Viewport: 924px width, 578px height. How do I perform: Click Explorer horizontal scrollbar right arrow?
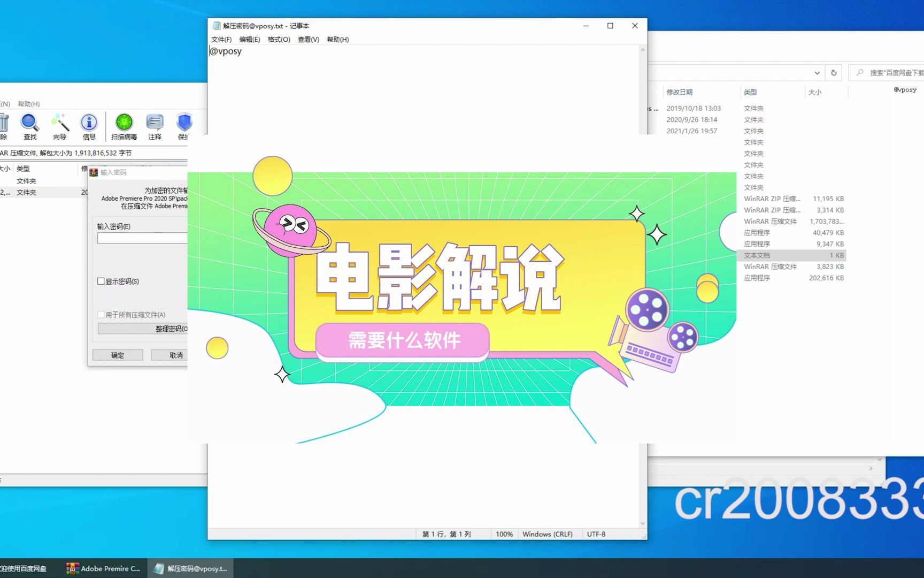coord(871,468)
